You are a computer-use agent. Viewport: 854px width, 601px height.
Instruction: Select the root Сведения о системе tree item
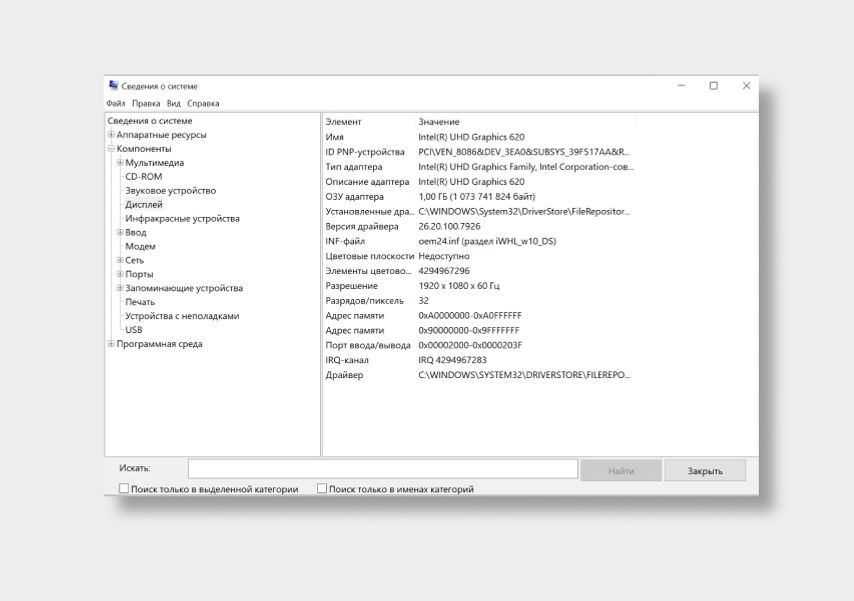[150, 121]
